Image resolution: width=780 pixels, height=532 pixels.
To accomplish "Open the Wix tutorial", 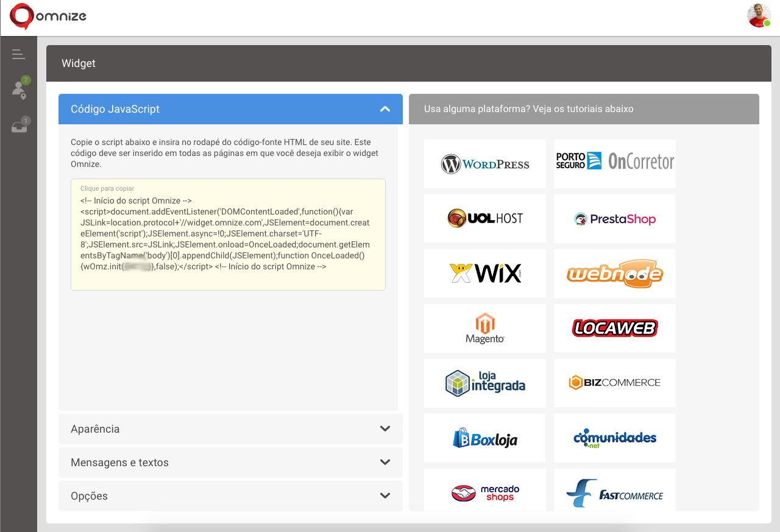I will tap(485, 273).
